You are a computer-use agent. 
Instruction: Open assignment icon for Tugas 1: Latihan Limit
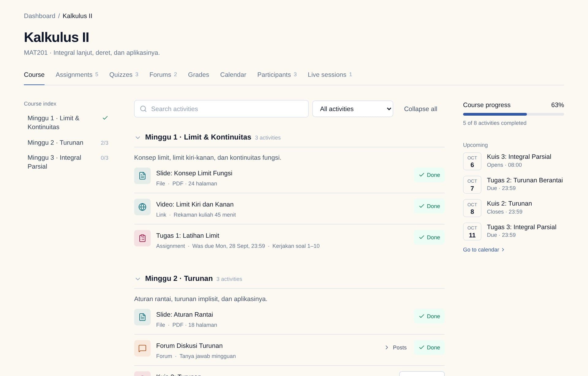(x=142, y=238)
